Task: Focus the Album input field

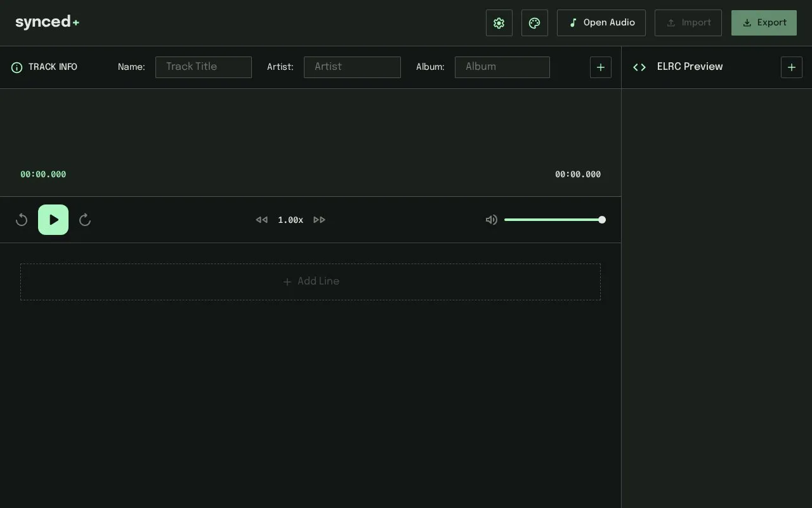Action: [x=502, y=67]
